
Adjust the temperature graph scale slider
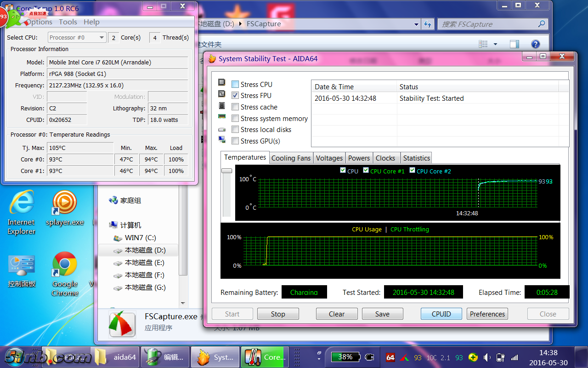tap(226, 171)
